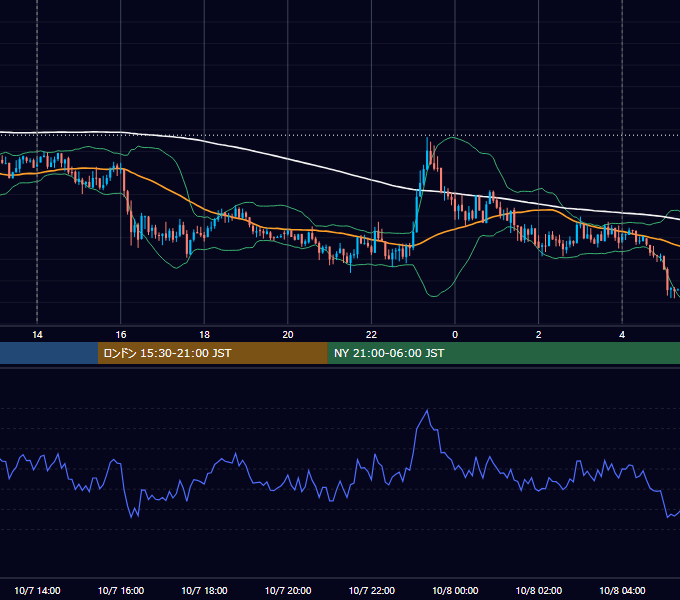Click the hour label 2 on the chart axis
Screen dimensions: 680x600
539,335
